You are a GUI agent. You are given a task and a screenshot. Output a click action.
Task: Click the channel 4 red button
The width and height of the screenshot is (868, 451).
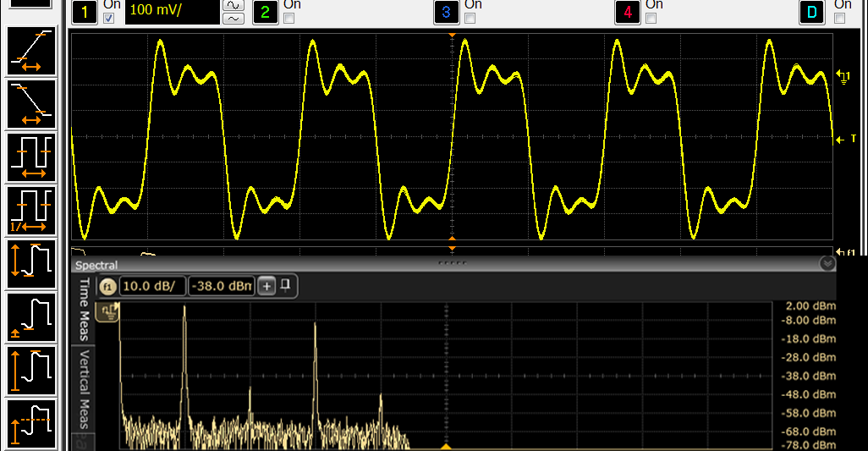click(627, 12)
